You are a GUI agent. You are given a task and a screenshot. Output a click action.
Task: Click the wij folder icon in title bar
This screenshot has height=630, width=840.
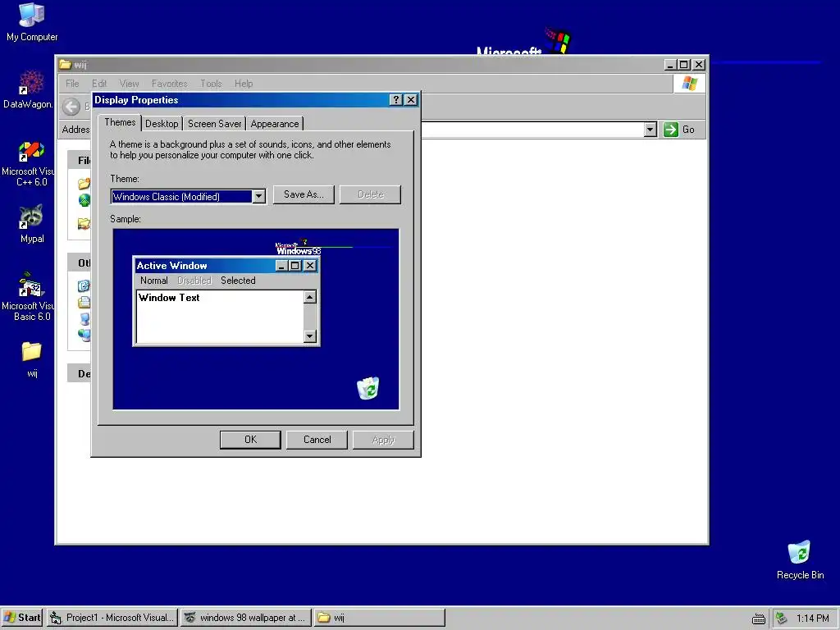66,64
